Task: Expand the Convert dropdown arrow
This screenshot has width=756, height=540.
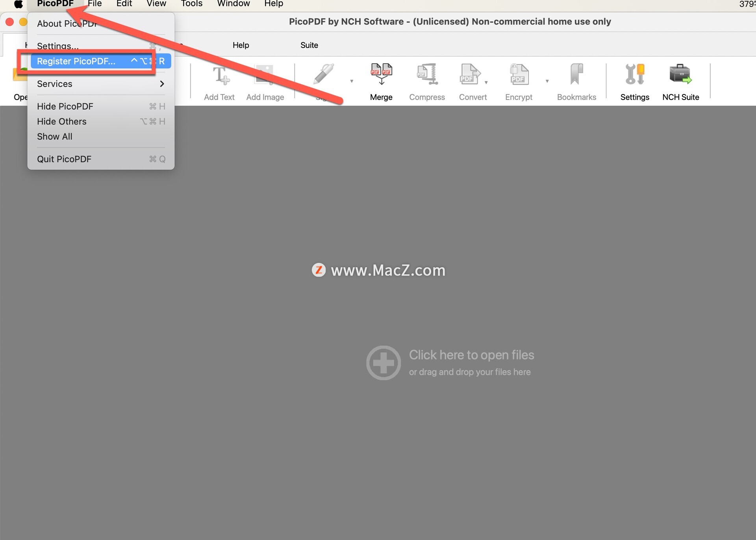Action: pyautogui.click(x=486, y=82)
